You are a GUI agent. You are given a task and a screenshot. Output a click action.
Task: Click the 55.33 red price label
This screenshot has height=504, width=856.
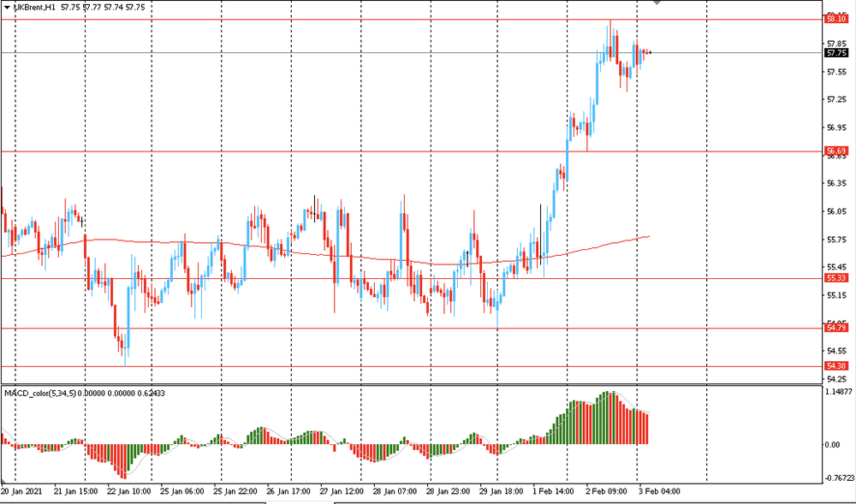coord(835,278)
